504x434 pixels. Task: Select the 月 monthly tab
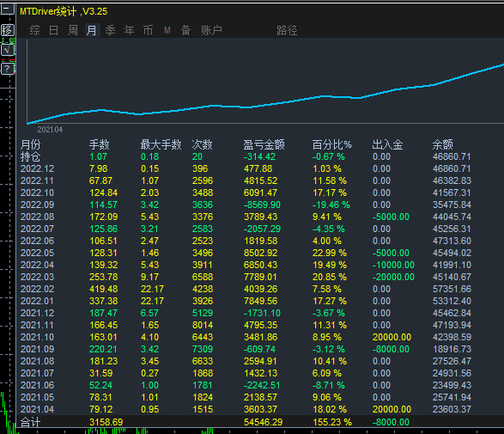click(x=92, y=30)
